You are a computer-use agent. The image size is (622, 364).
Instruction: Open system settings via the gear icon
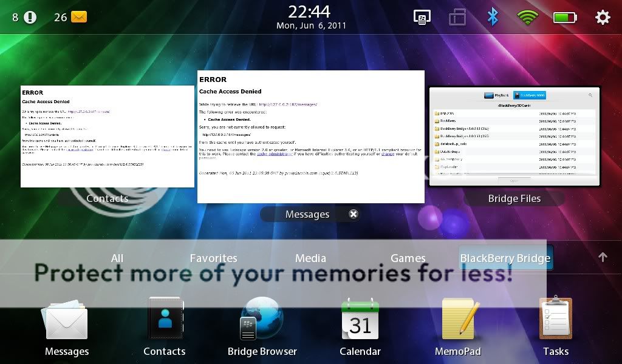(x=603, y=17)
